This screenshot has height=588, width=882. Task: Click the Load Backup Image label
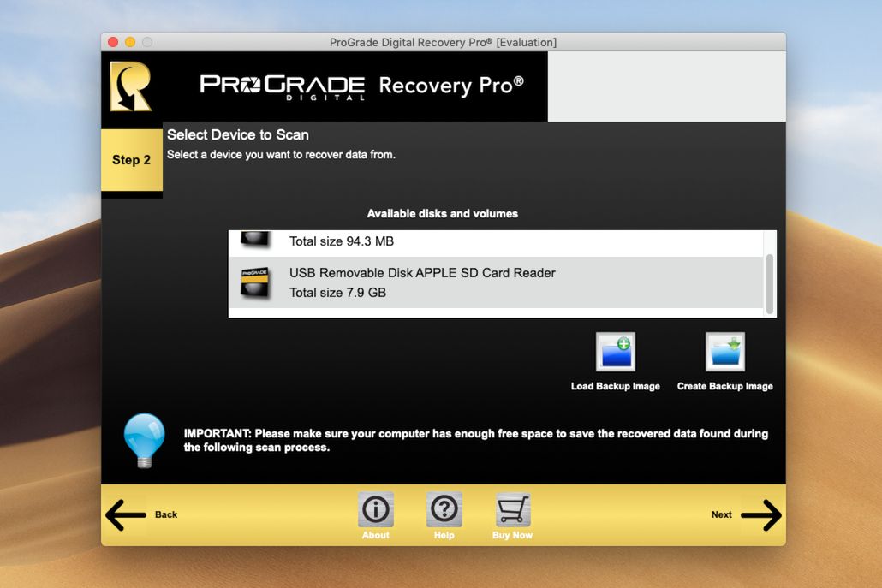616,386
